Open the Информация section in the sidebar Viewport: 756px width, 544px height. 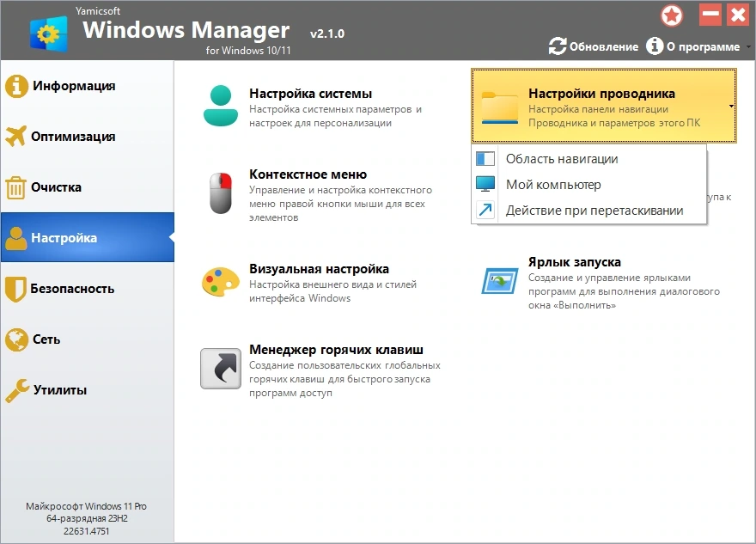point(88,86)
